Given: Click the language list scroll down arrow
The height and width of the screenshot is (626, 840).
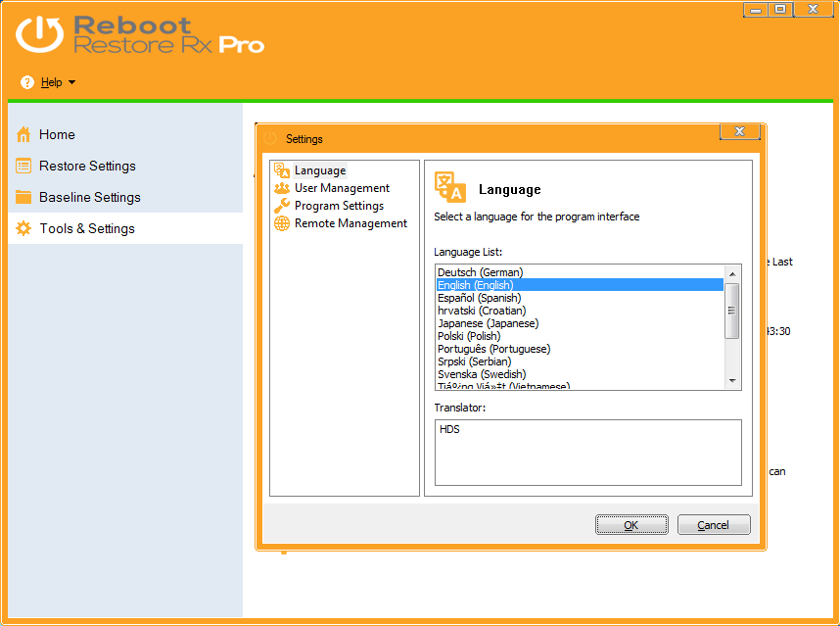Looking at the screenshot, I should click(x=732, y=380).
